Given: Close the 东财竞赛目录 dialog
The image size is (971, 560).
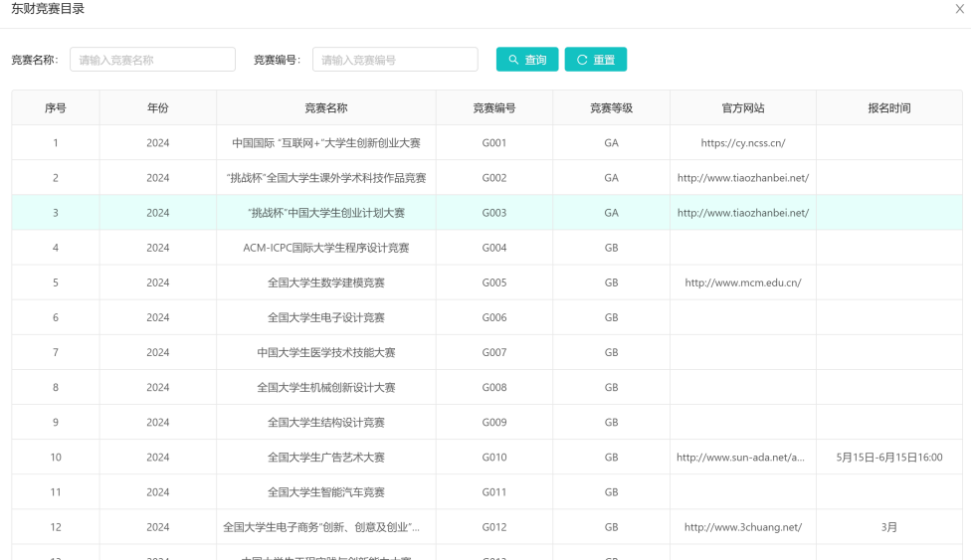Looking at the screenshot, I should [x=960, y=9].
